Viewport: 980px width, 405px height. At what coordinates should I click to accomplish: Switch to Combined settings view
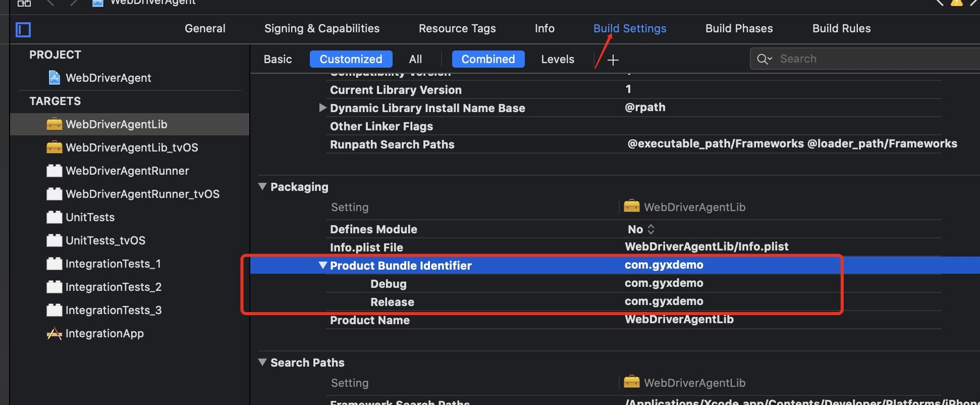point(488,59)
